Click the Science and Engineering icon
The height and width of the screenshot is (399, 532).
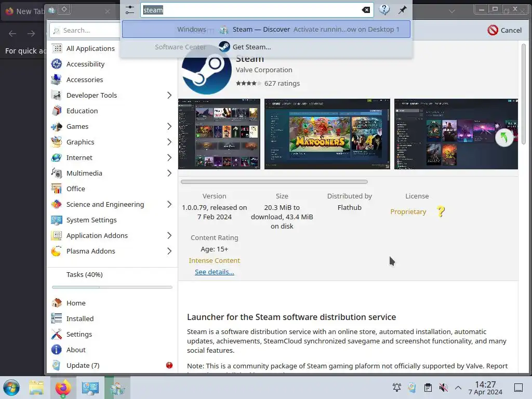click(x=56, y=204)
